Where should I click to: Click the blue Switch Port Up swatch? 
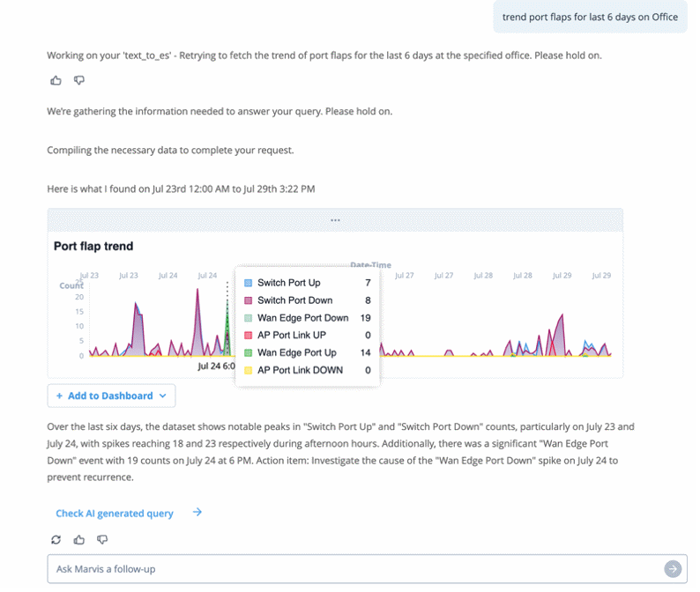249,283
